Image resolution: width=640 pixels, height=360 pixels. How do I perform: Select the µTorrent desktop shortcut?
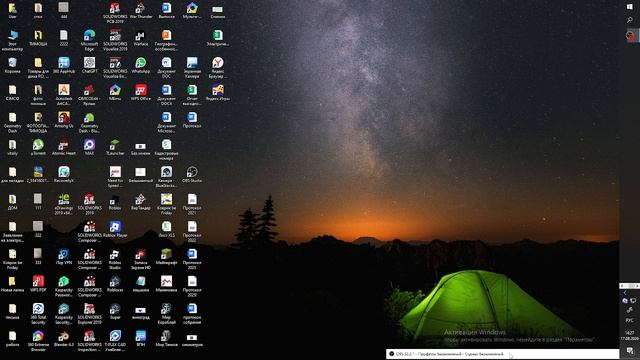point(38,147)
